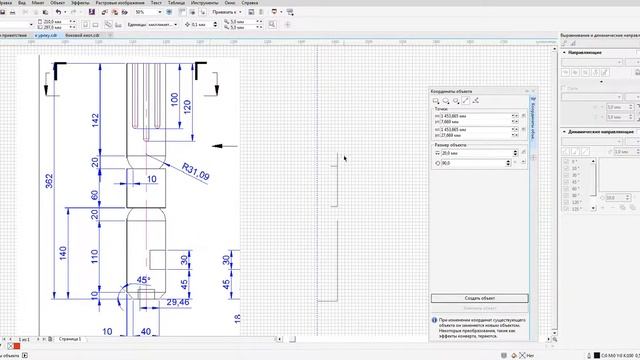Select the 2-point line coordinates icon
640x360 pixels.
click(466, 101)
